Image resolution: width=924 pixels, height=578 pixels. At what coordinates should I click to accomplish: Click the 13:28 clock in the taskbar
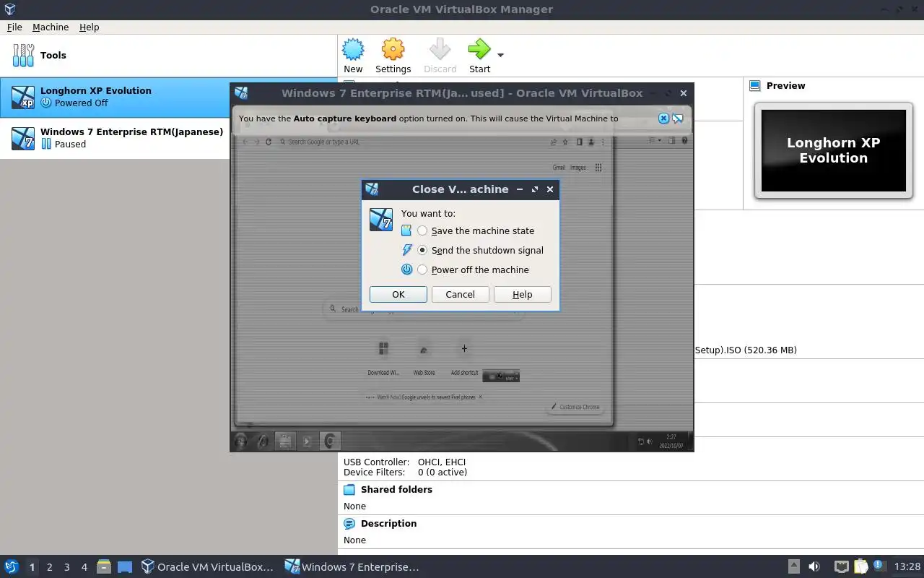click(907, 567)
